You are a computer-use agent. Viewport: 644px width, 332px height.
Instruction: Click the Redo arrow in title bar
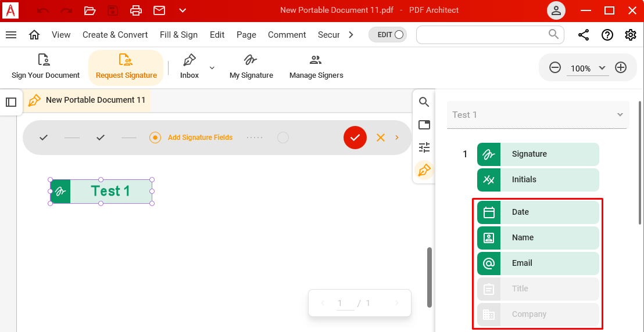(66, 10)
